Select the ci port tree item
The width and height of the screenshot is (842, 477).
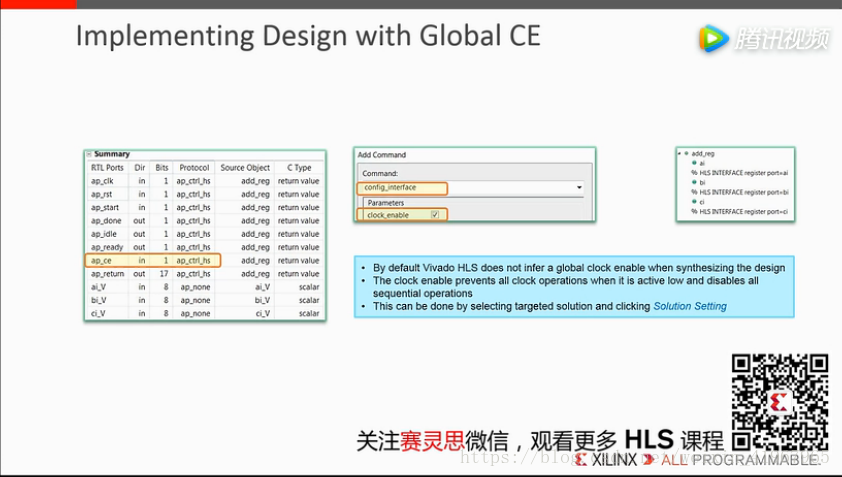(x=702, y=202)
